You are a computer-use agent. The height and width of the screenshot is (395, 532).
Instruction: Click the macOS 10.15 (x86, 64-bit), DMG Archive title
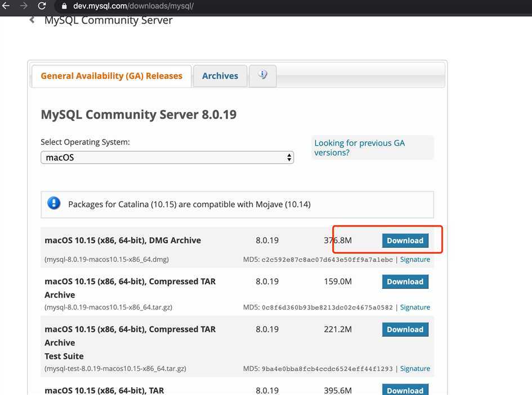[x=123, y=240]
